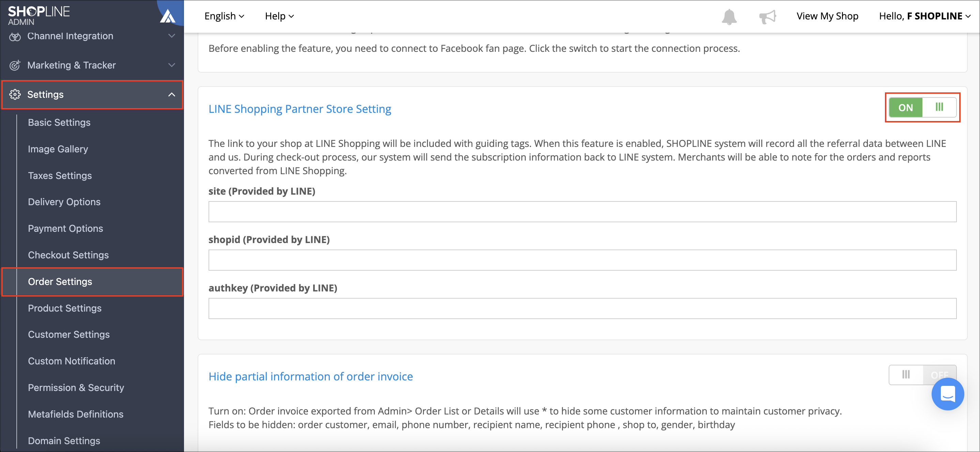Click the Settings gear icon
The width and height of the screenshot is (980, 452).
15,94
